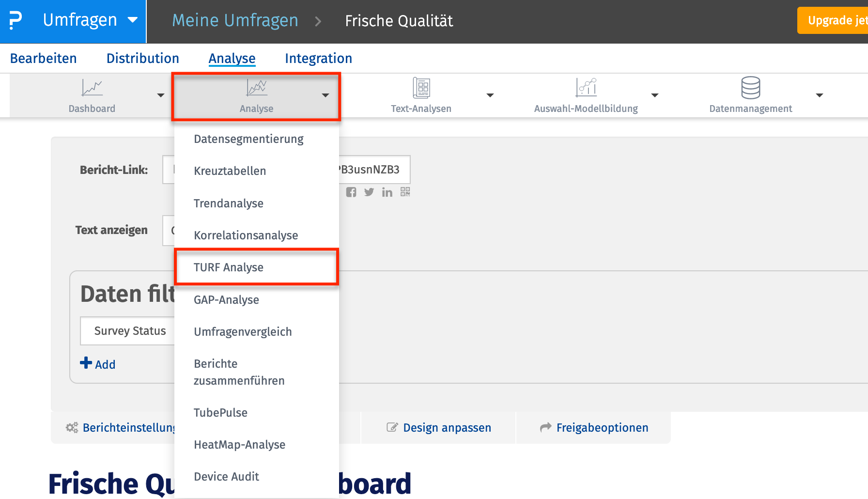Switch to the Distribution tab
The width and height of the screenshot is (868, 499).
(142, 59)
